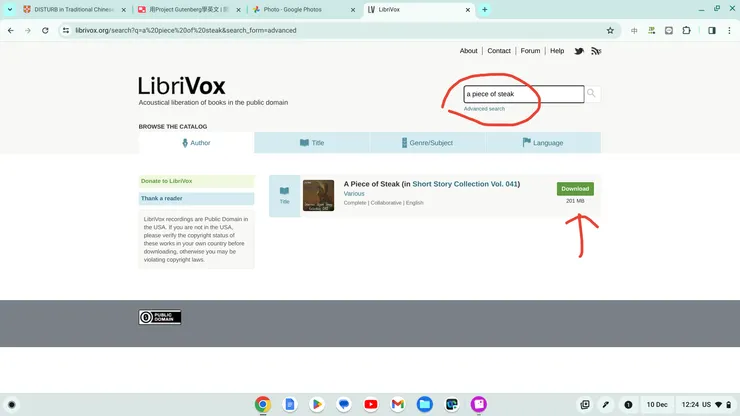Open the book cover thumbnail of the result
Viewport: 740px width, 416px height.
pos(318,195)
